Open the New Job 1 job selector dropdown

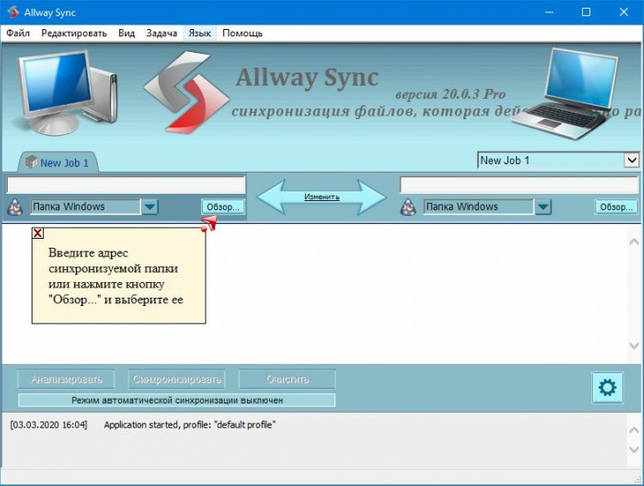click(632, 160)
